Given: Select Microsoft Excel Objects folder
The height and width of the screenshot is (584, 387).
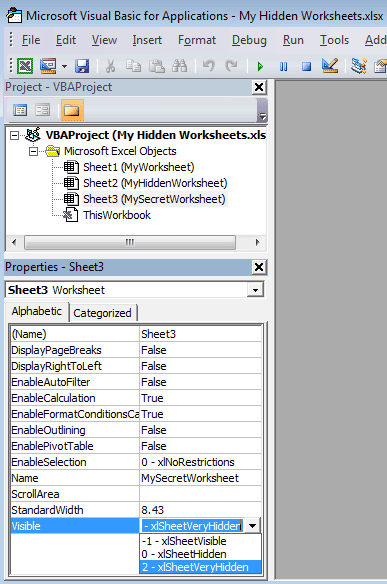Looking at the screenshot, I should coord(120,151).
